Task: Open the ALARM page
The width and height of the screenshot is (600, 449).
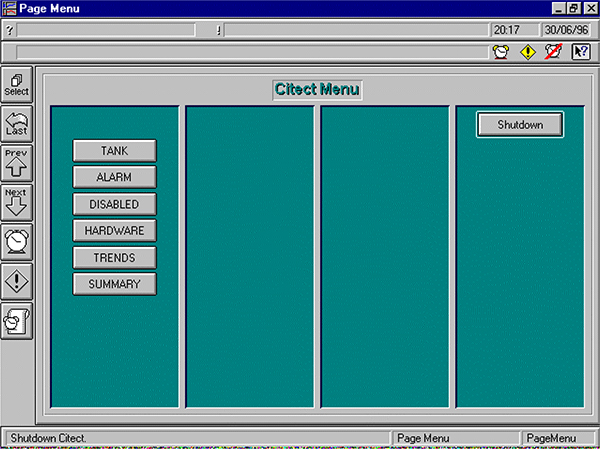Action: point(114,177)
